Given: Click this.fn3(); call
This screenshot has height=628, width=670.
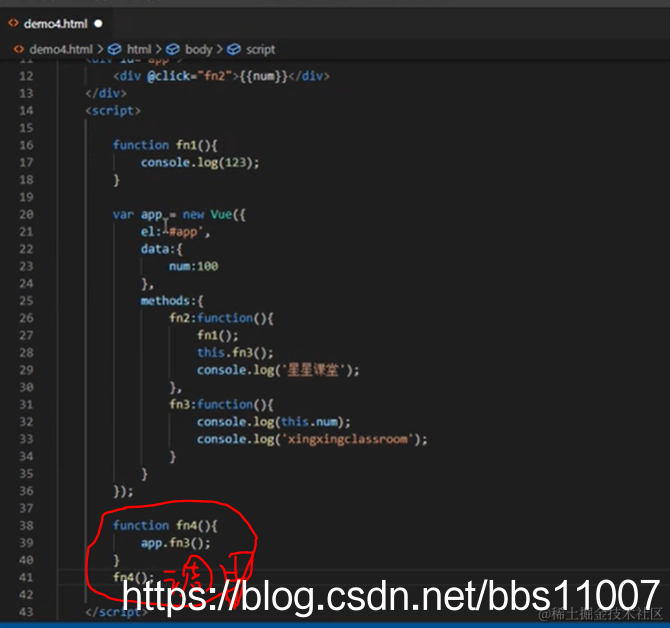Looking at the screenshot, I should 235,353.
